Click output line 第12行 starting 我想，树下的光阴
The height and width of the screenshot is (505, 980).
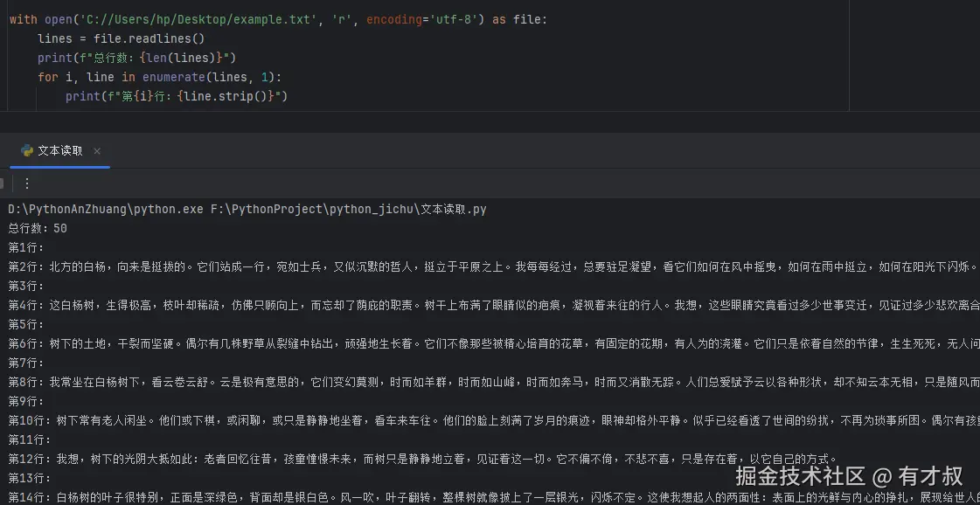(x=422, y=459)
